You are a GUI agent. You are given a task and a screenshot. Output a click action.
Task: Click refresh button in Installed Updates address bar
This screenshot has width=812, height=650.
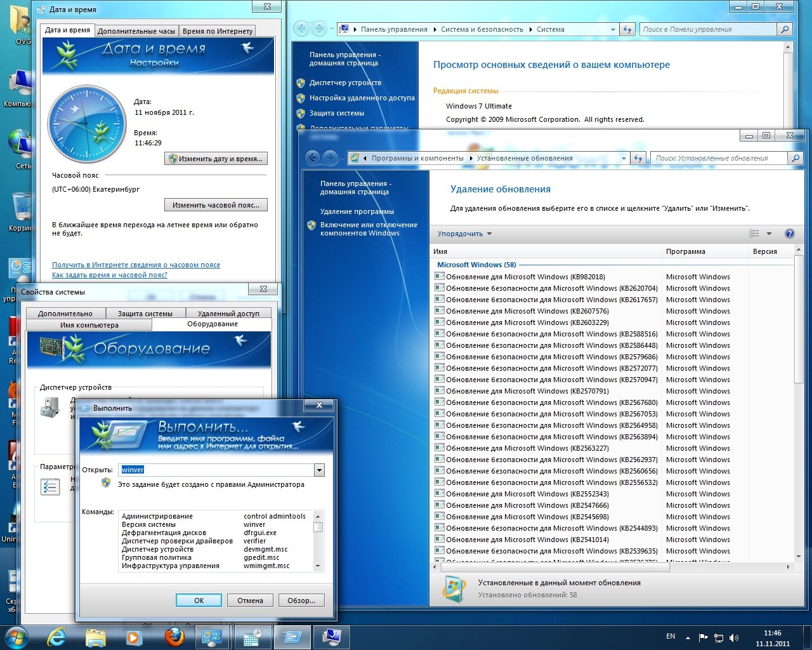click(x=639, y=158)
